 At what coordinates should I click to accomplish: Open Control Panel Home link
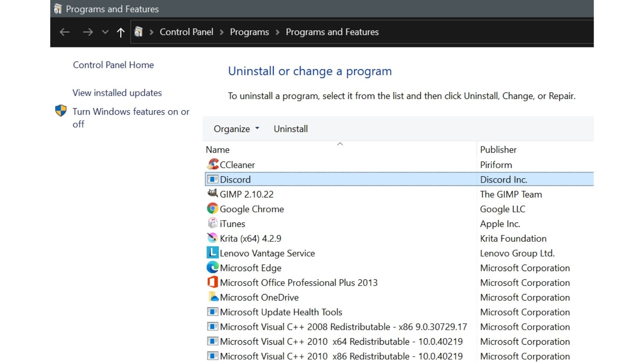(x=113, y=65)
